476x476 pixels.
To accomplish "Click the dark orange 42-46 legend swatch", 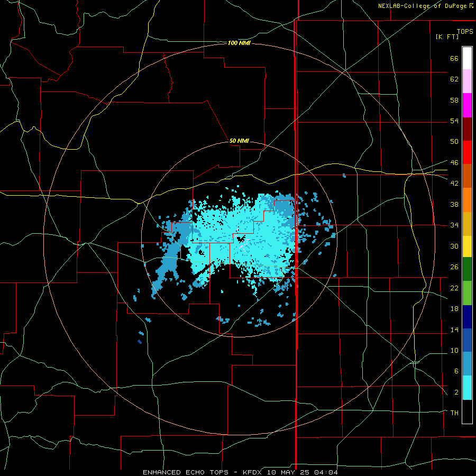I will (467, 176).
